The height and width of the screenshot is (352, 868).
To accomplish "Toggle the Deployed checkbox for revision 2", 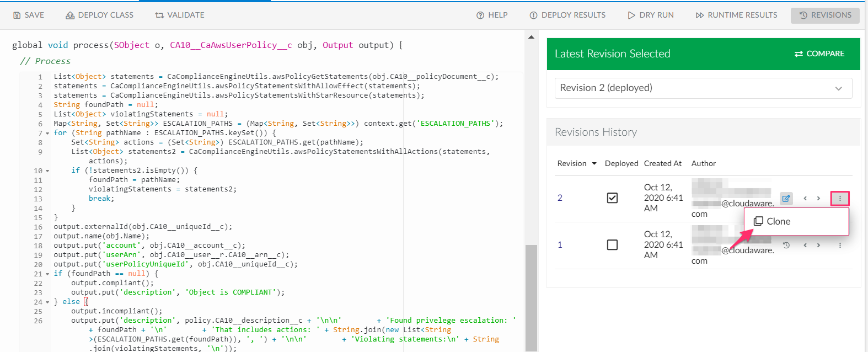I will tap(612, 198).
